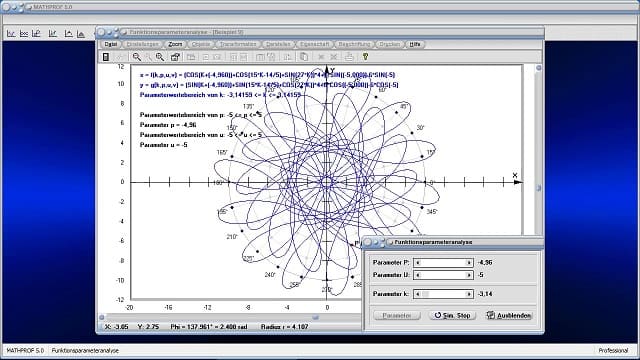
Task: Click the -3,14 value next to Parameter k
Action: point(484,294)
